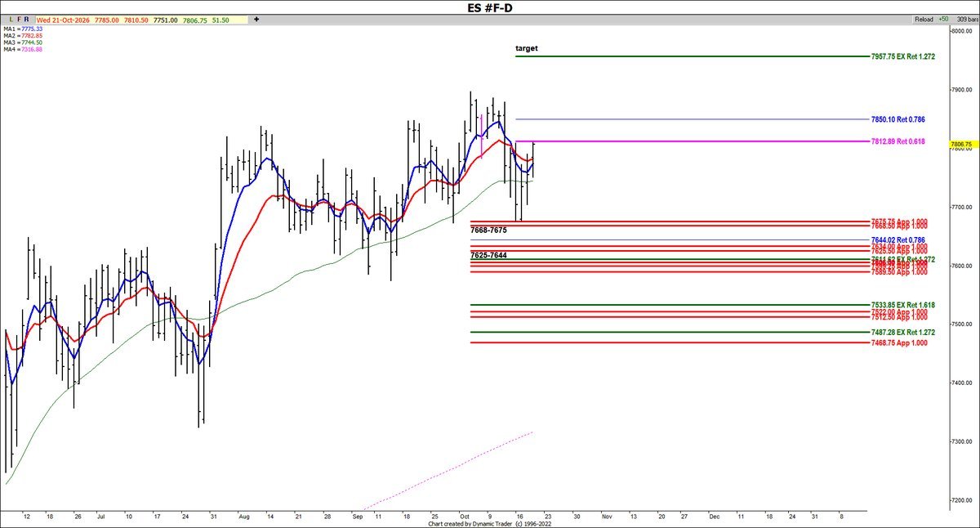Click the Reload button
980x528 pixels.
coord(925,18)
